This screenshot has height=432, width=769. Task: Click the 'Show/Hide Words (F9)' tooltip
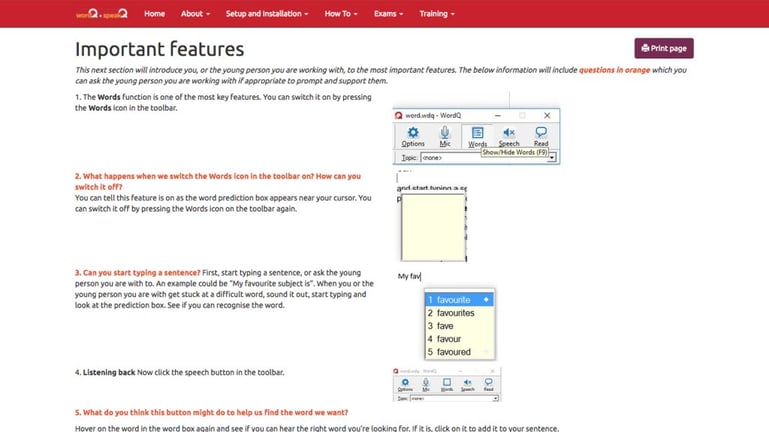pyautogui.click(x=514, y=152)
